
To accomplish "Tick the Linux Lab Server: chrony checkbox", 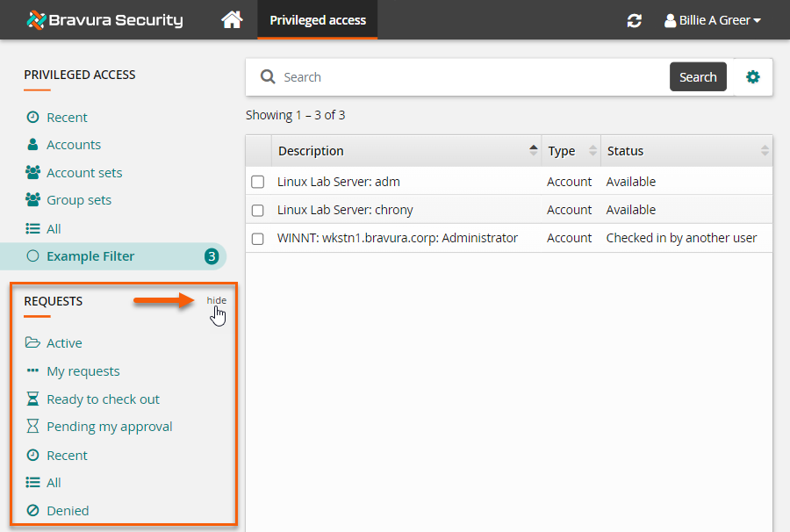I will click(258, 210).
